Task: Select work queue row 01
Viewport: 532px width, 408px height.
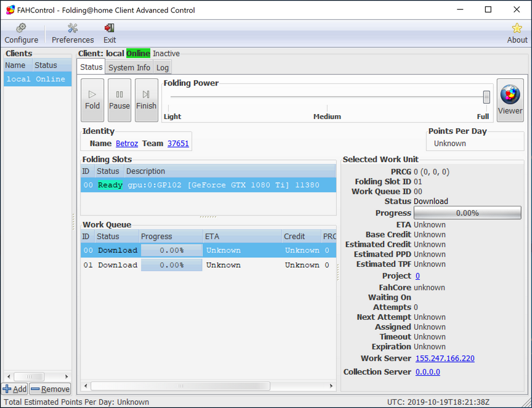Action: (208, 265)
